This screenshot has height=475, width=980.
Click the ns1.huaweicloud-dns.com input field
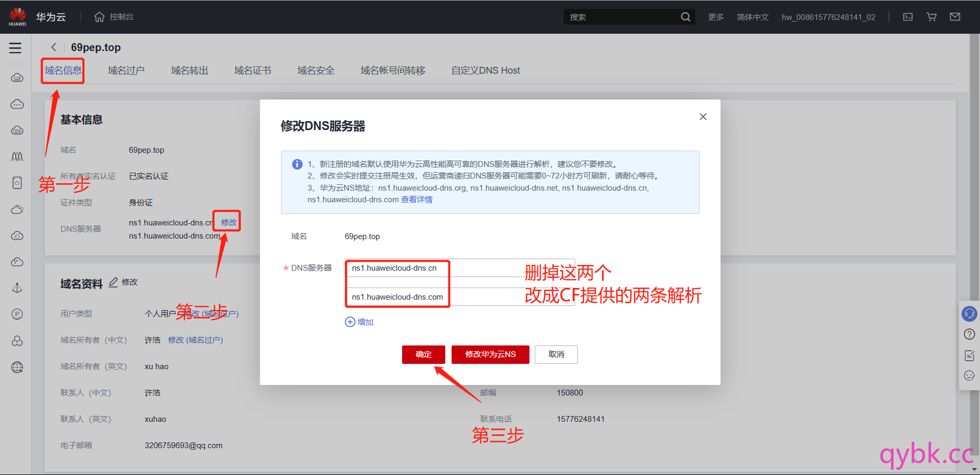460,297
